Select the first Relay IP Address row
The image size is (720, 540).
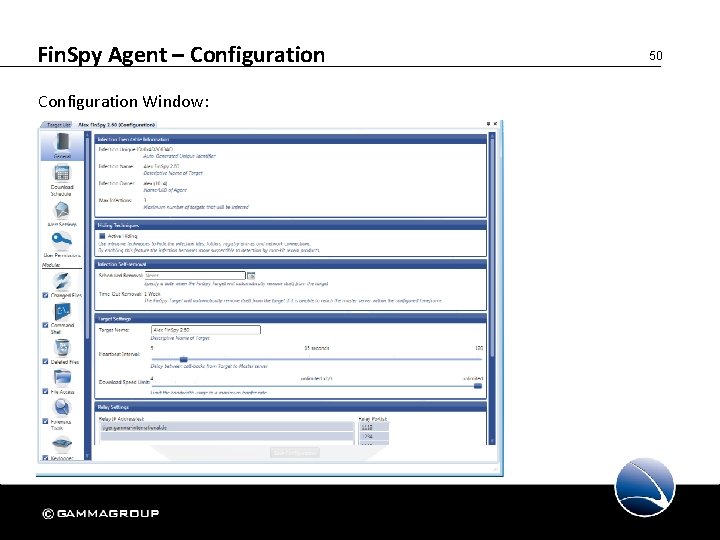click(227, 428)
